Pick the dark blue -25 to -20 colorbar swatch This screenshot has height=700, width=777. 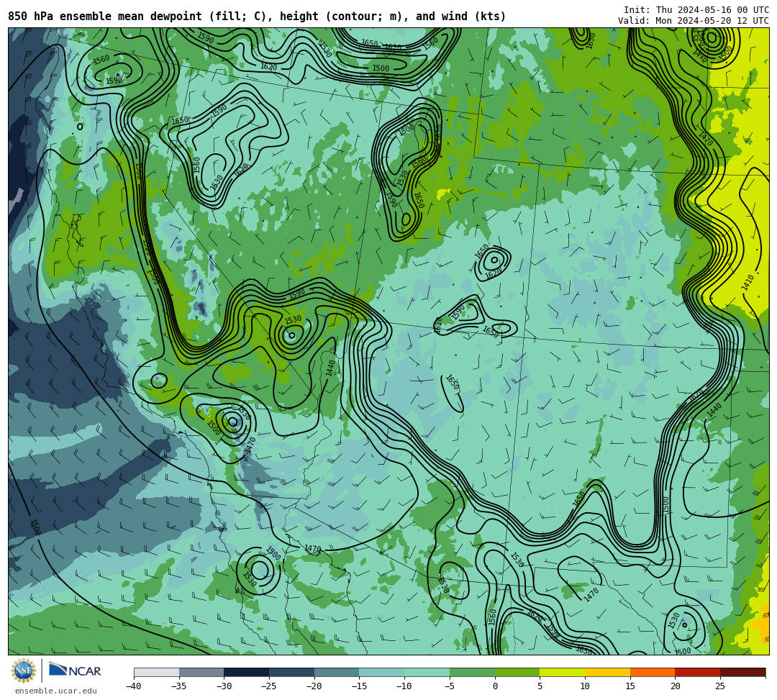point(292,672)
